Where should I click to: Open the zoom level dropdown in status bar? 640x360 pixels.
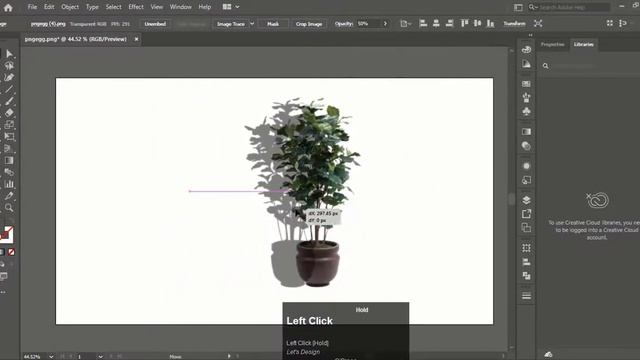coord(51,356)
